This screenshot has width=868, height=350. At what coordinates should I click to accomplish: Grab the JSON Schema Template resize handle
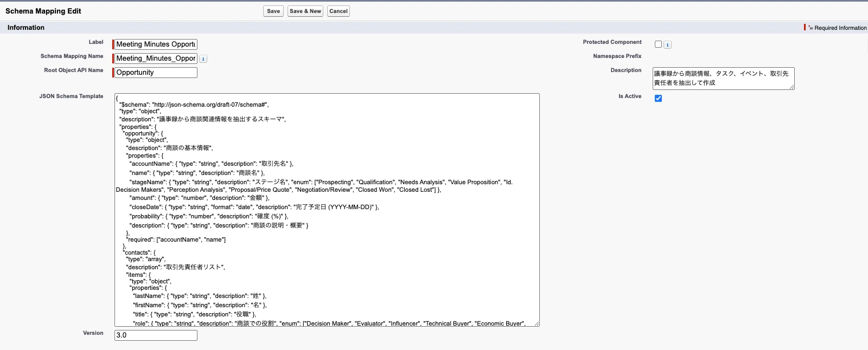tap(537, 323)
